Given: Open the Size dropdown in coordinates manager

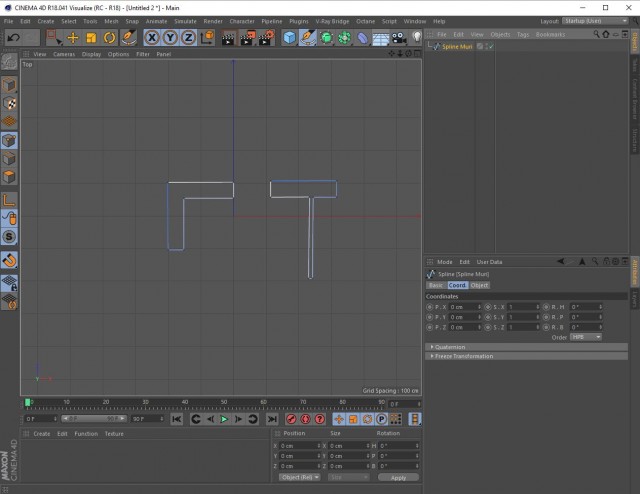Looking at the screenshot, I should (x=348, y=477).
